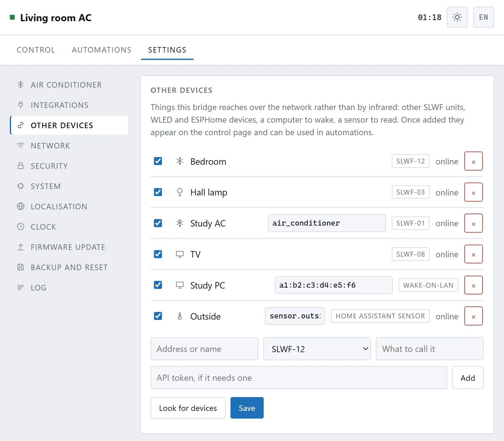Viewport: 504px width, 441px height.
Task: Uncheck the Bedroom device checkbox
Action: 158,161
